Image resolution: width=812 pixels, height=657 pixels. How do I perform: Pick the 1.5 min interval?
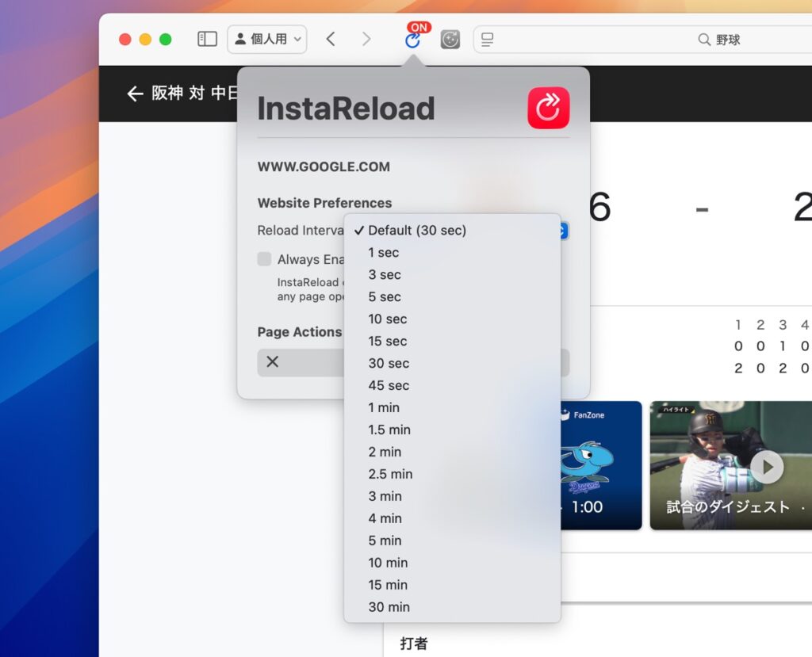(x=452, y=430)
